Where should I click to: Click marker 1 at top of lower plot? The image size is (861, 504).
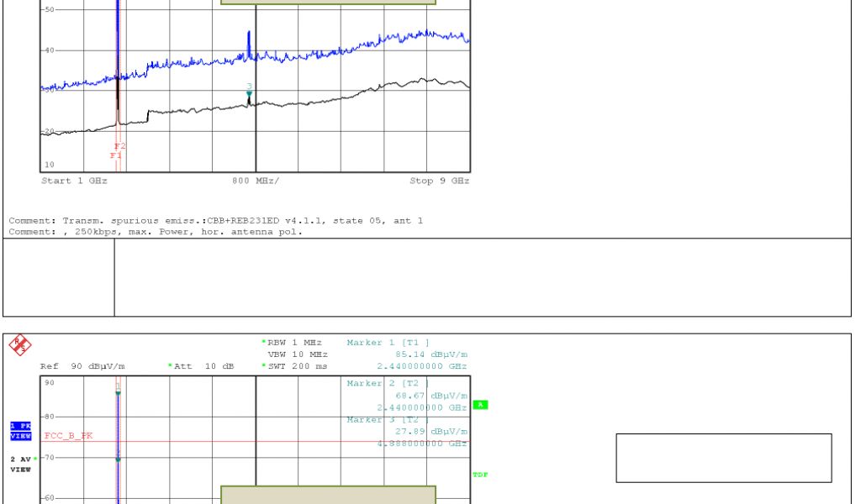[x=118, y=387]
